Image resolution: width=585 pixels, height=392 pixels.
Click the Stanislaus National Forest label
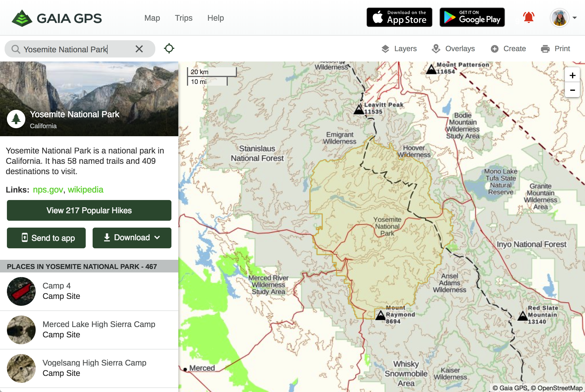pos(257,153)
